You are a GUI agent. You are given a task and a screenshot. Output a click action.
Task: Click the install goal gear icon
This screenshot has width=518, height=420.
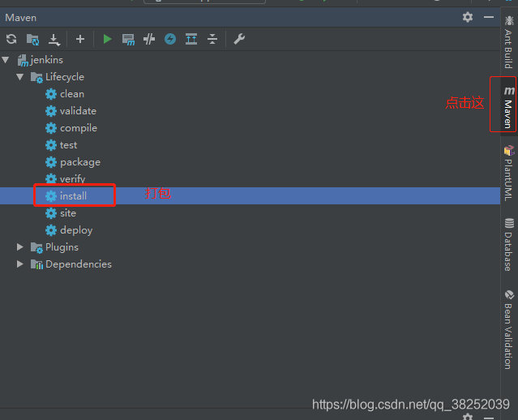pos(51,196)
